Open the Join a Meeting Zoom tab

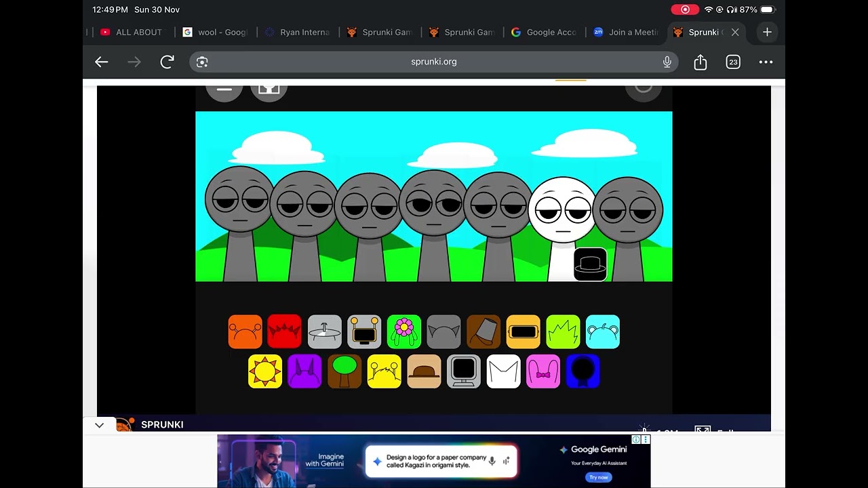coord(625,32)
